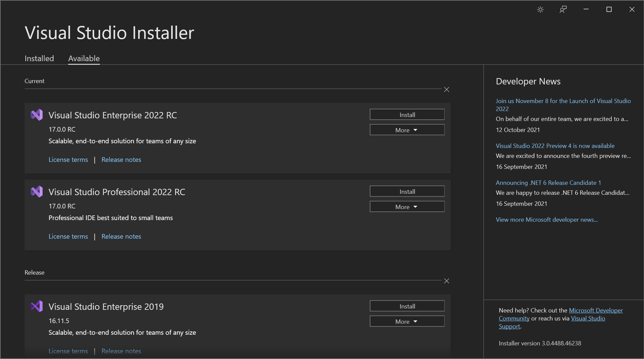Screen dimensions: 644x359
Task: Collapse the Release section with its X icon
Action: 447,281
